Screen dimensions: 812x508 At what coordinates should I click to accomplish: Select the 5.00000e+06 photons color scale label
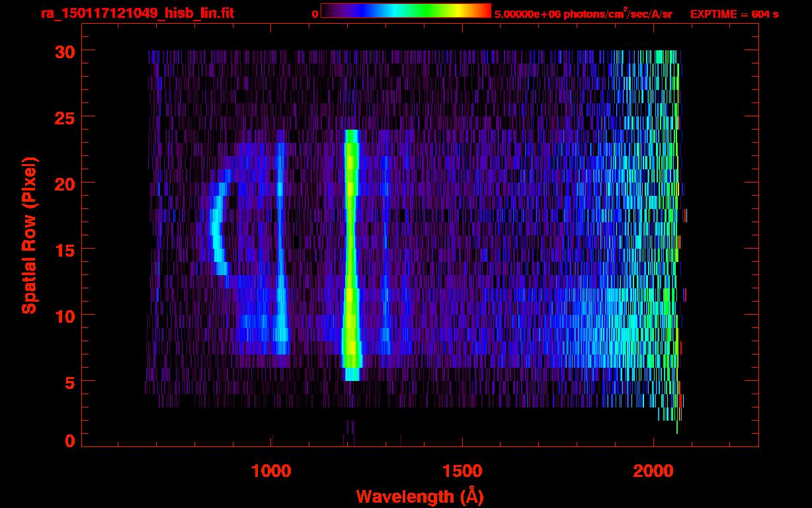583,14
